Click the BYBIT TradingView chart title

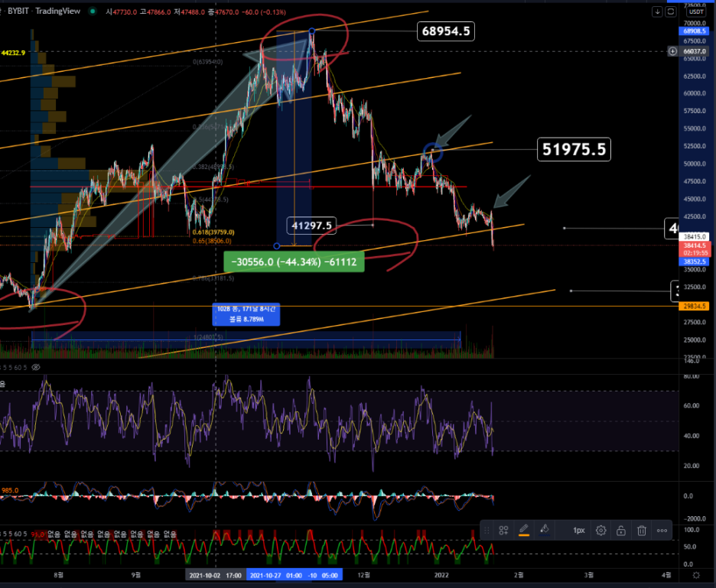click(44, 11)
